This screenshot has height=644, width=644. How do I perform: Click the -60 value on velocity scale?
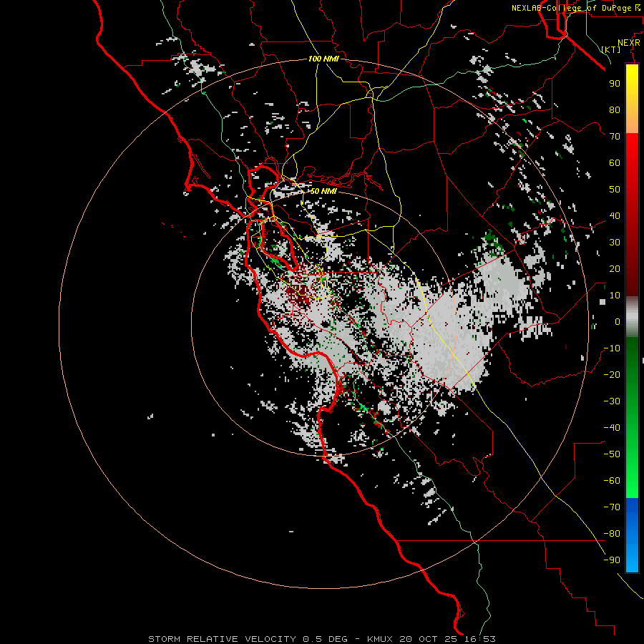pyautogui.click(x=612, y=481)
